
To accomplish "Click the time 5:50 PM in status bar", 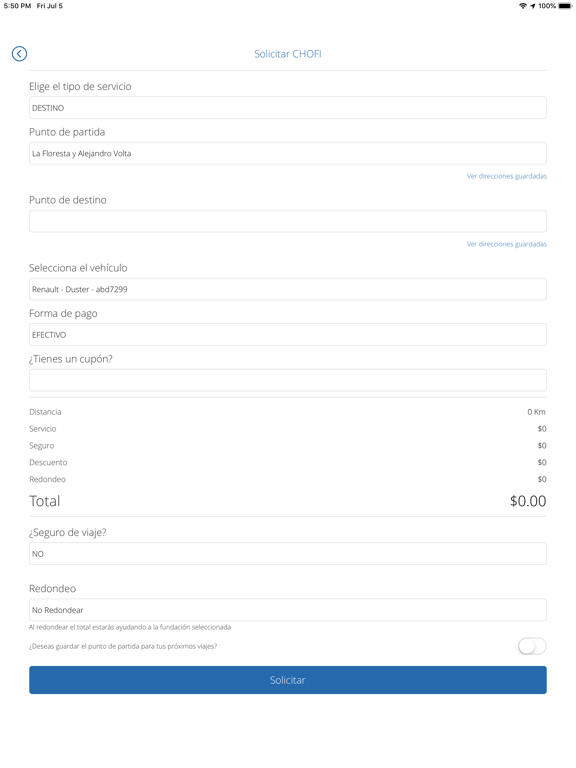I will point(17,6).
